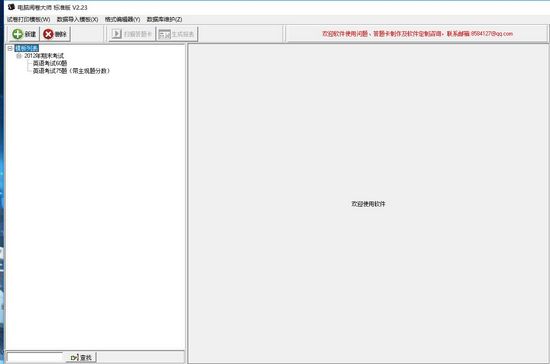Collapse the root 模板列表 tree node
Screen dimensions: 550x364
[10, 48]
